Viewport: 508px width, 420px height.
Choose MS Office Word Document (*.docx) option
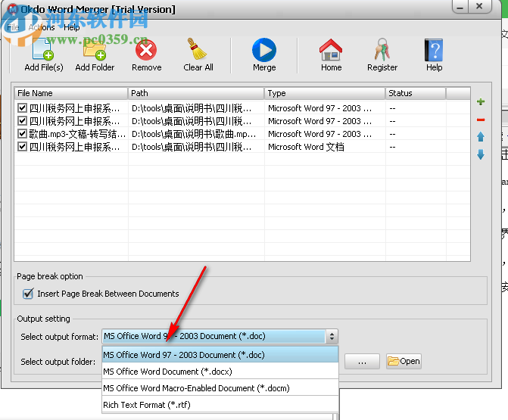click(220, 372)
